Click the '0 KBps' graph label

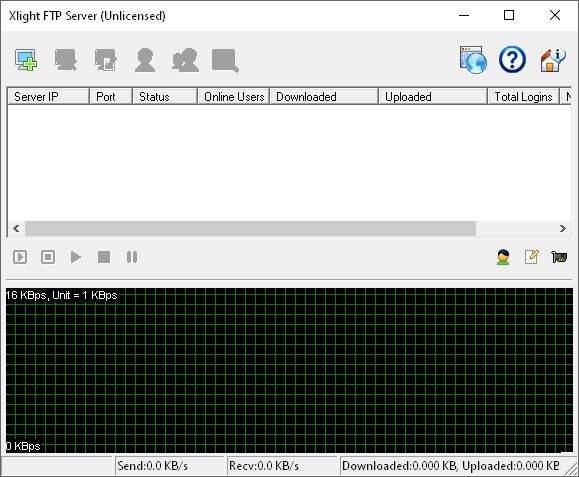tap(23, 446)
